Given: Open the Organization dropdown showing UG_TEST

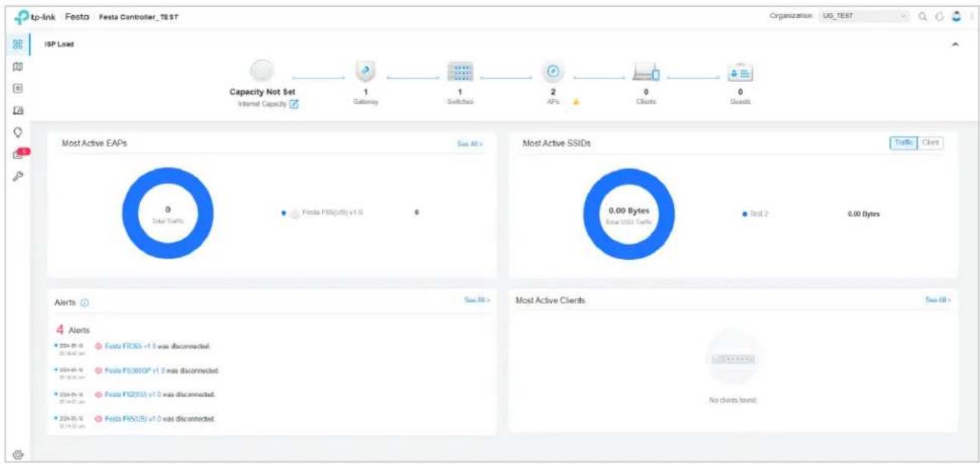Looking at the screenshot, I should coord(863,16).
